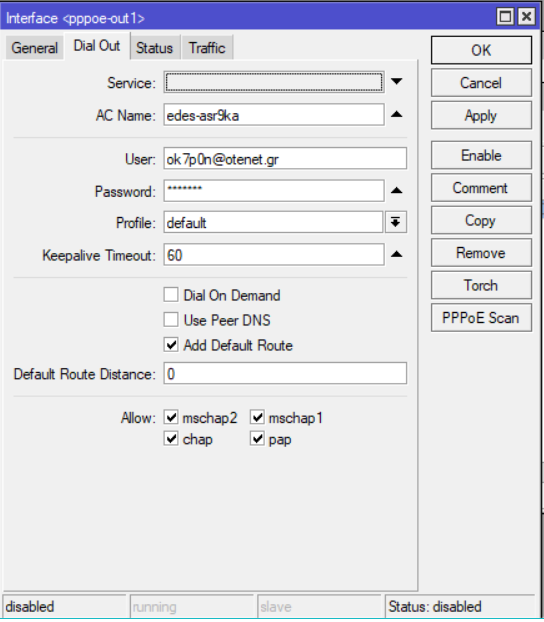Untick the pap checkbox
Screen dimensions: 544x622
coord(258,439)
